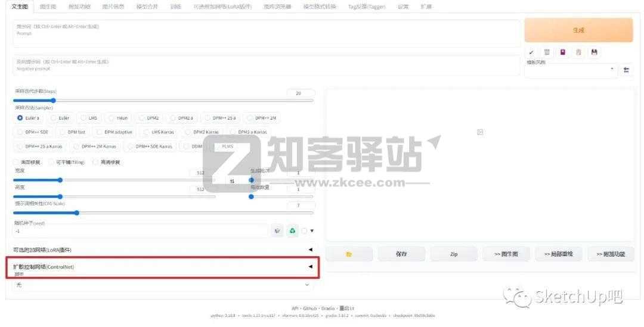The height and width of the screenshot is (327, 644).
Task: Click the dice icon to randomize seed
Action: (x=277, y=231)
